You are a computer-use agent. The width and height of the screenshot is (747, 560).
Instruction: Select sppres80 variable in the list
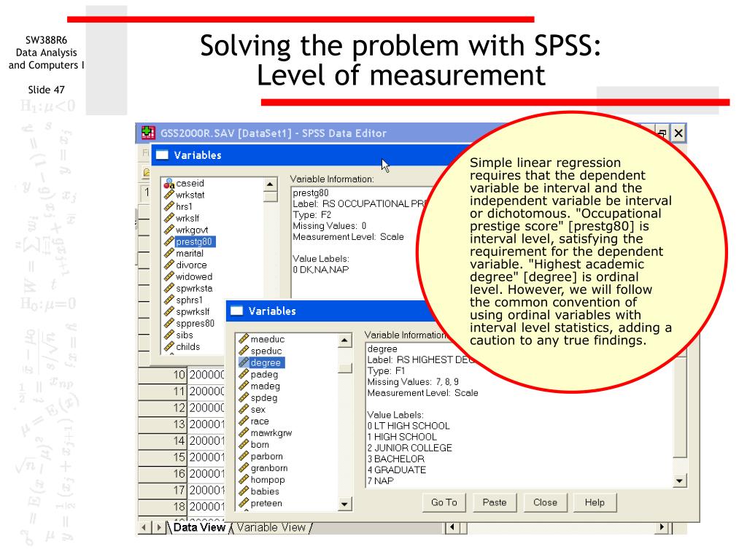click(x=195, y=323)
